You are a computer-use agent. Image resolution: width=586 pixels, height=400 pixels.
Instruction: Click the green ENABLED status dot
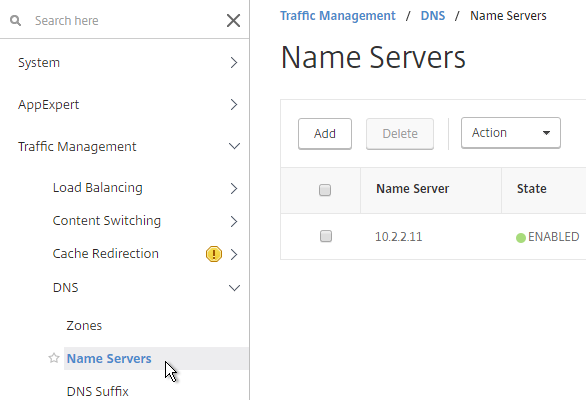521,238
